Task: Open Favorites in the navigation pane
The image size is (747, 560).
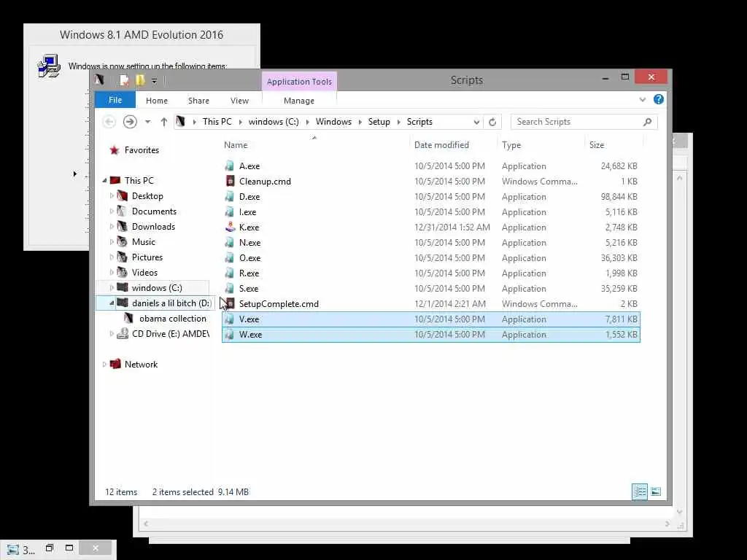Action: [142, 150]
